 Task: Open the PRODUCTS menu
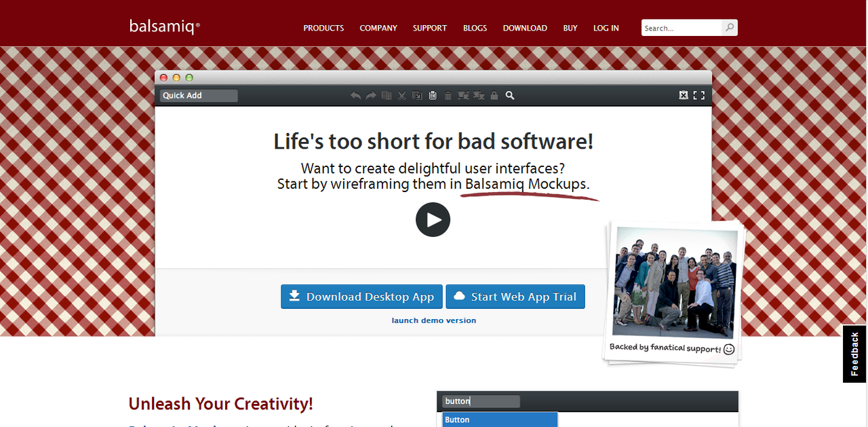[x=323, y=29]
